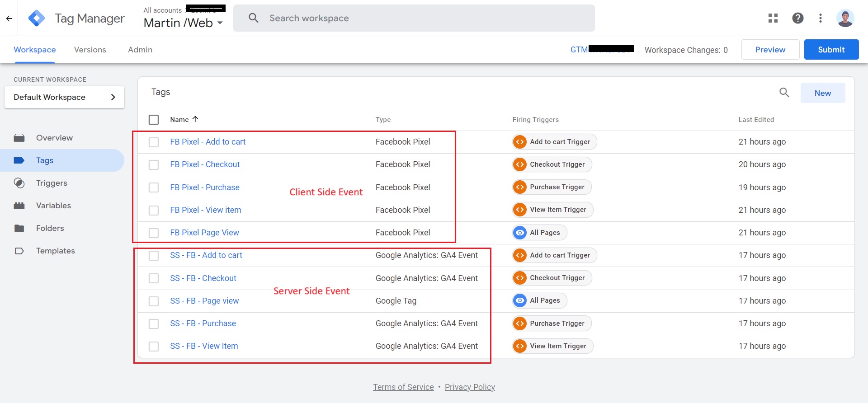The image size is (868, 403).
Task: Check the SS - FB - View Item row
Action: (x=154, y=347)
